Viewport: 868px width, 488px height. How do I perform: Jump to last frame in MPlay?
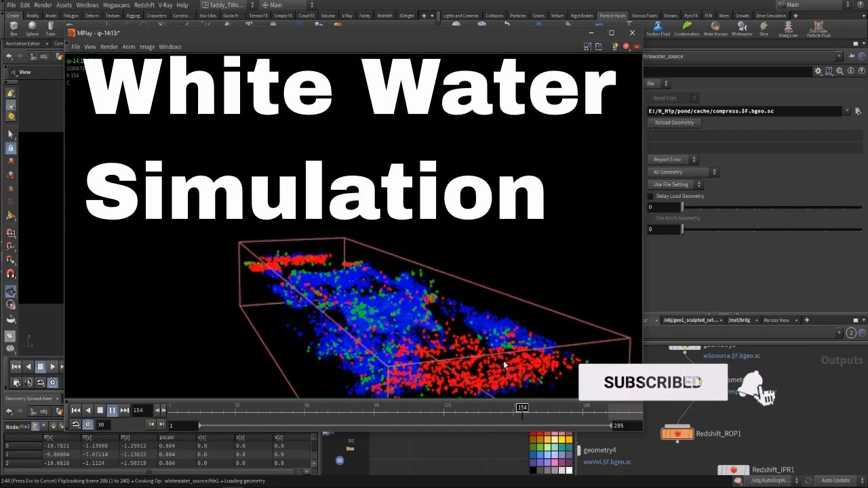tap(125, 410)
